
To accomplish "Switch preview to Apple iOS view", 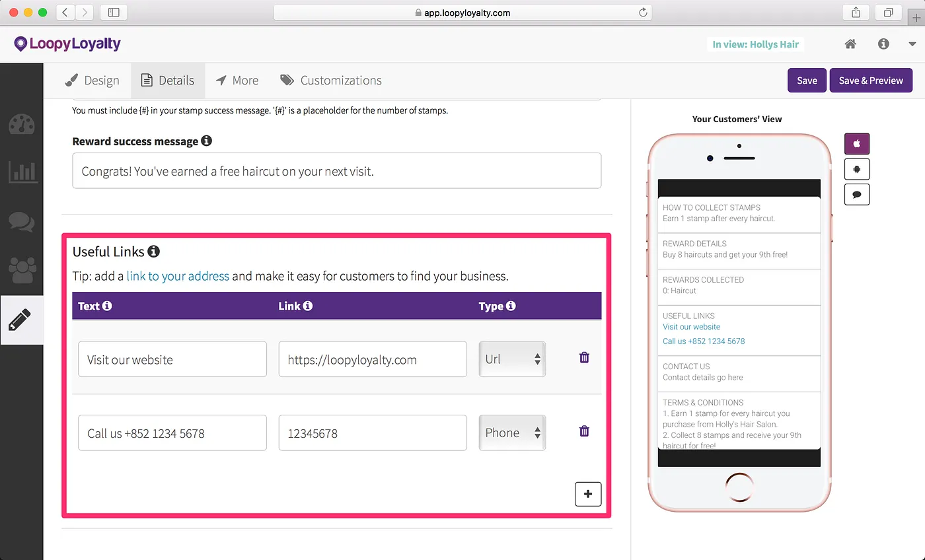I will (x=857, y=143).
